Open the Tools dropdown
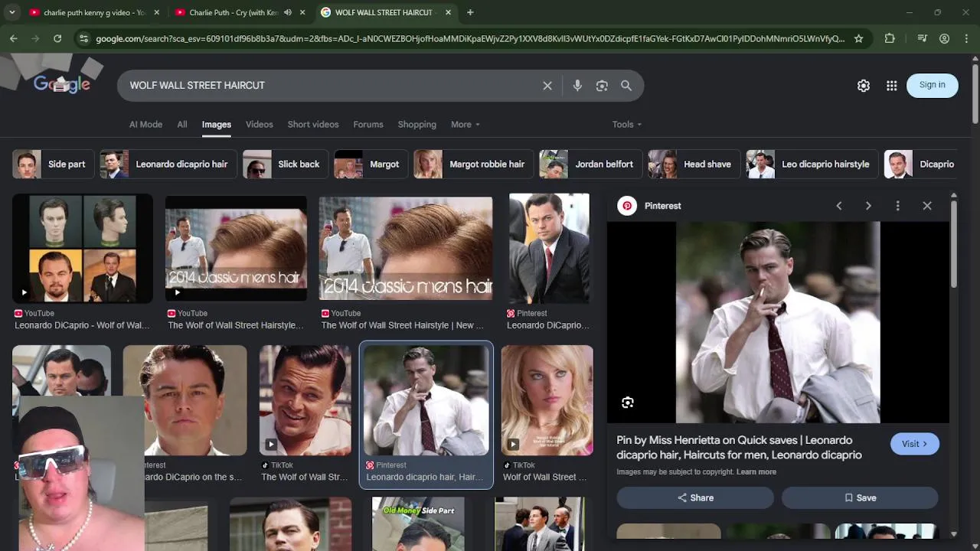The width and height of the screenshot is (980, 551). 627,124
